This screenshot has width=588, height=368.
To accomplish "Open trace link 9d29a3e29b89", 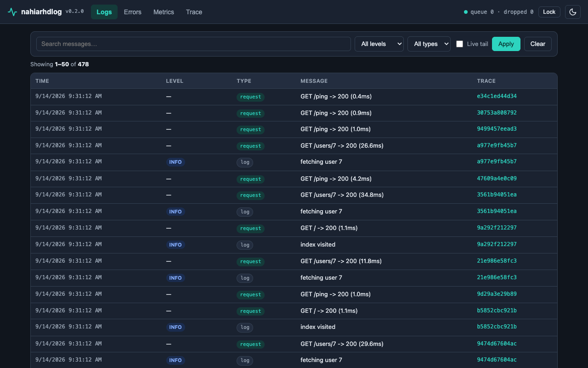I will (497, 294).
